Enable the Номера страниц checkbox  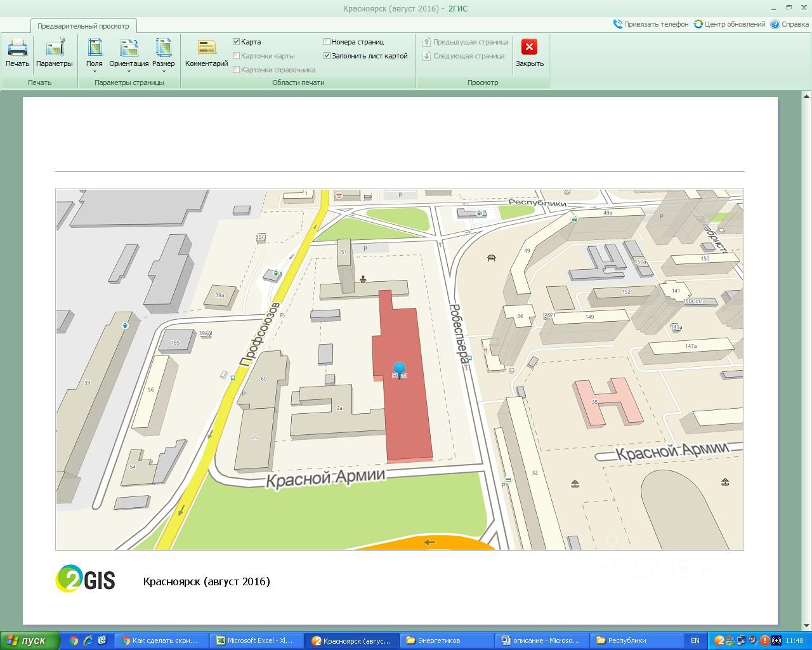(327, 42)
